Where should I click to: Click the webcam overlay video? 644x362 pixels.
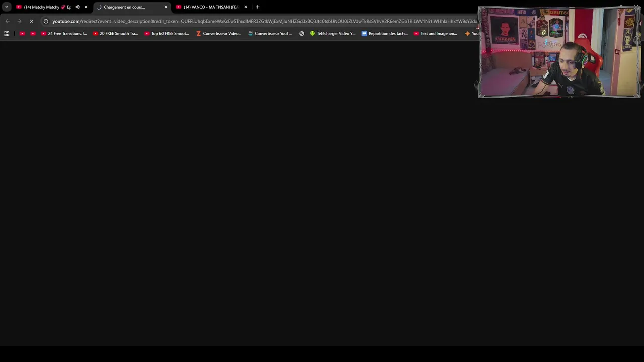[x=559, y=52]
